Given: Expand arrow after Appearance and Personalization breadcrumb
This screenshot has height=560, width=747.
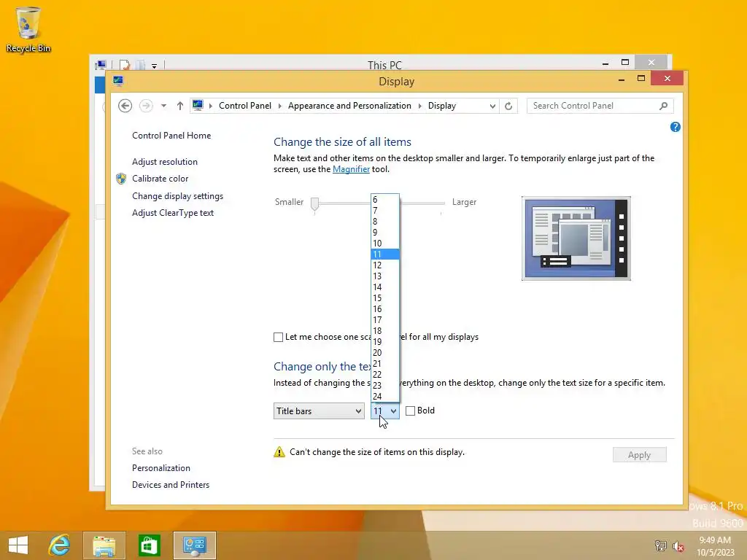Looking at the screenshot, I should tap(419, 106).
